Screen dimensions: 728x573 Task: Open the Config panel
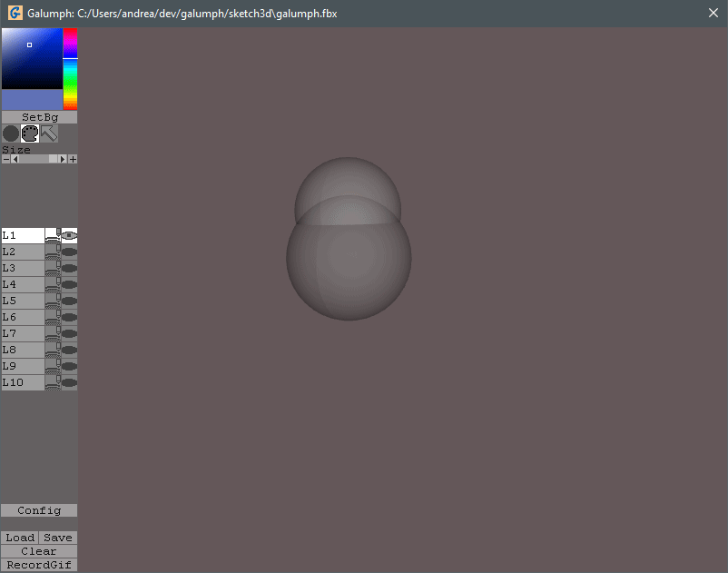[x=39, y=510]
